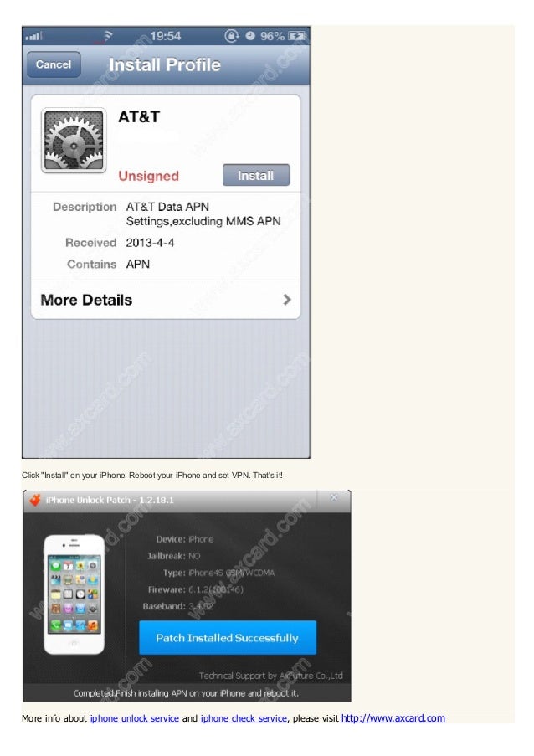Image resolution: width=534 pixels, height=756 pixels.
Task: Click the Unsigned status label
Action: click(x=148, y=176)
